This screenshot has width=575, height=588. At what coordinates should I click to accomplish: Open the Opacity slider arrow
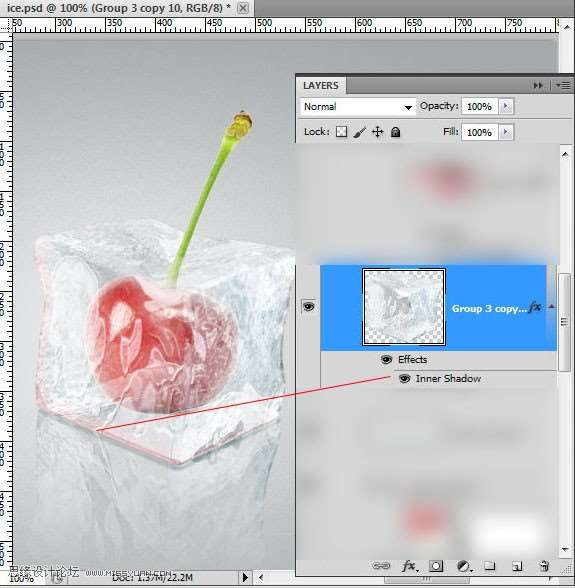click(506, 106)
